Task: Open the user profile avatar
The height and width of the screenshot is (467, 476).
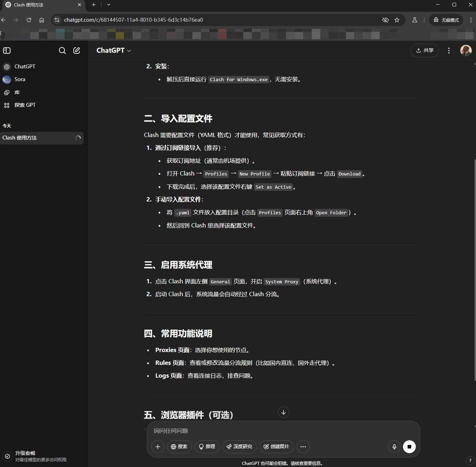Action: [466, 51]
